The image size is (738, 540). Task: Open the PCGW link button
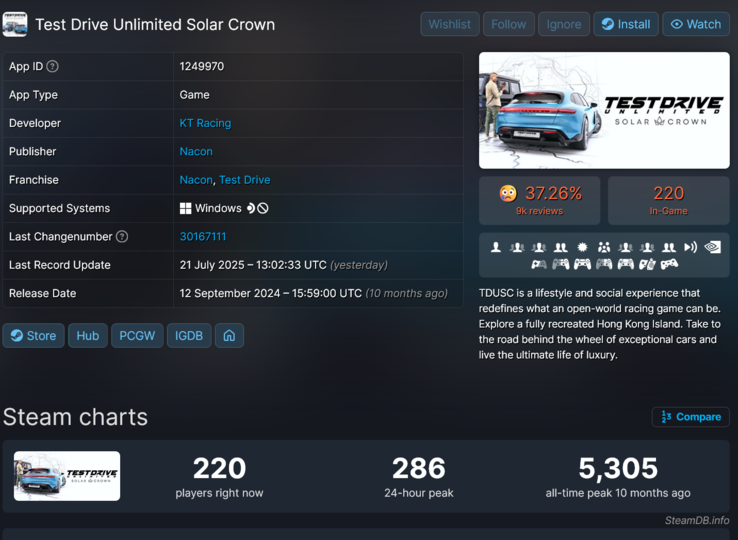(137, 336)
